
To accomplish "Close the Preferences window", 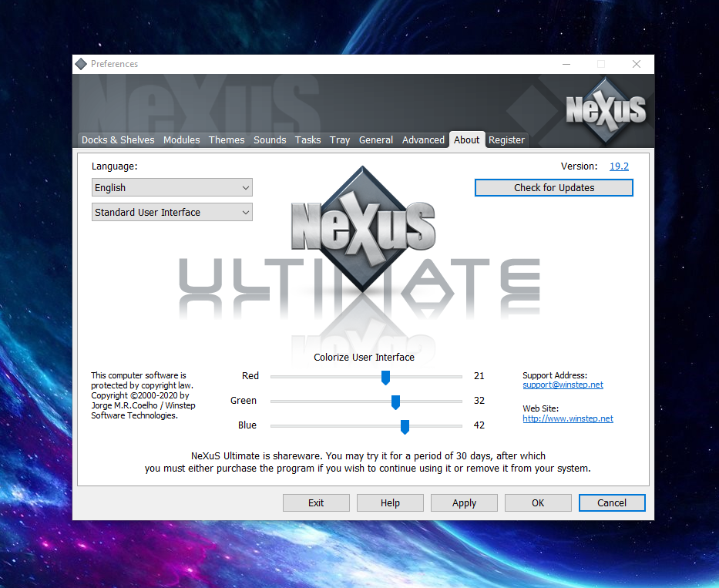I will tap(636, 64).
